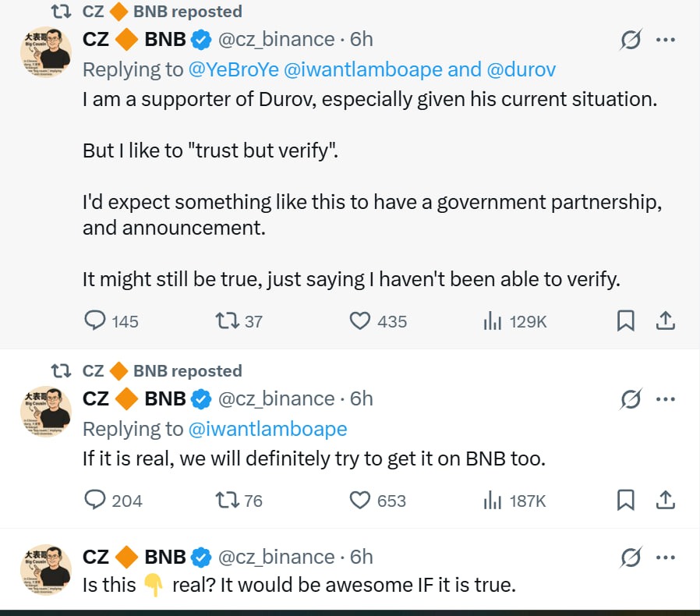Open @iwantlamboape link in second post

coord(267,429)
